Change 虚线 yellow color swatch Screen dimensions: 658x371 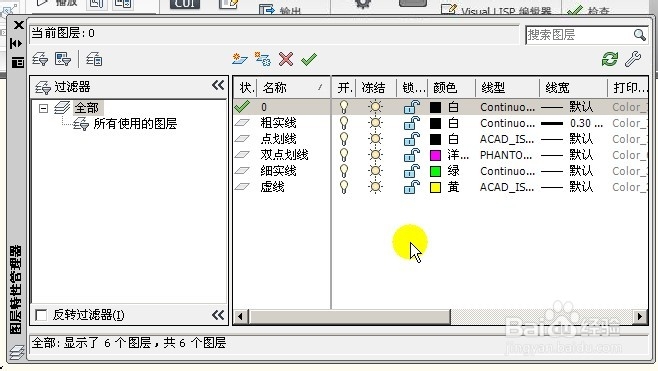pos(436,187)
